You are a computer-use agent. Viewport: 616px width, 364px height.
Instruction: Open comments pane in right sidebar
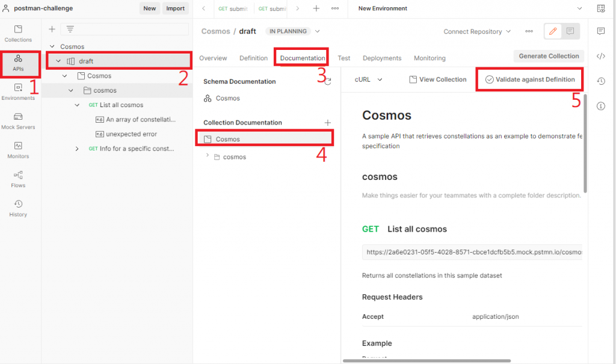(601, 31)
